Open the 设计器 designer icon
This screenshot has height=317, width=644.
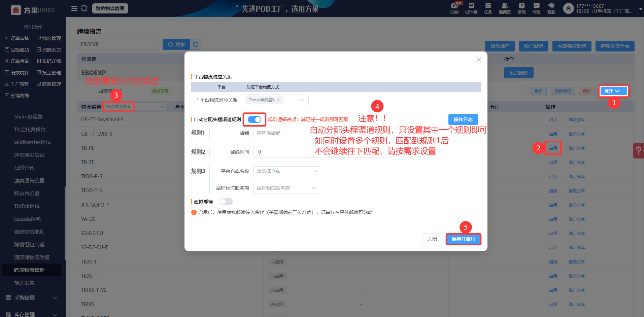[x=471, y=8]
